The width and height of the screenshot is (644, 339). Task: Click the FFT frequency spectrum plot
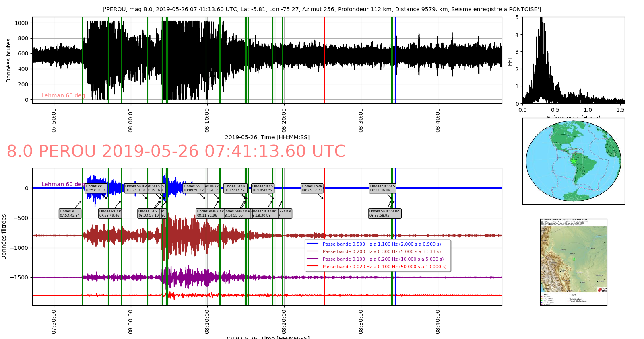pos(574,60)
